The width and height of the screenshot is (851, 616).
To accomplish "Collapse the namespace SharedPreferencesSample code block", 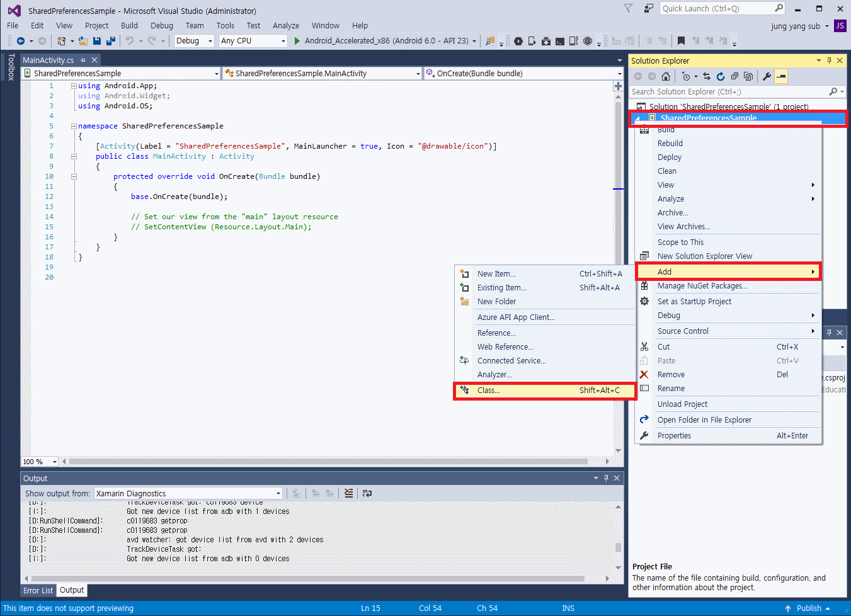I will click(x=74, y=126).
